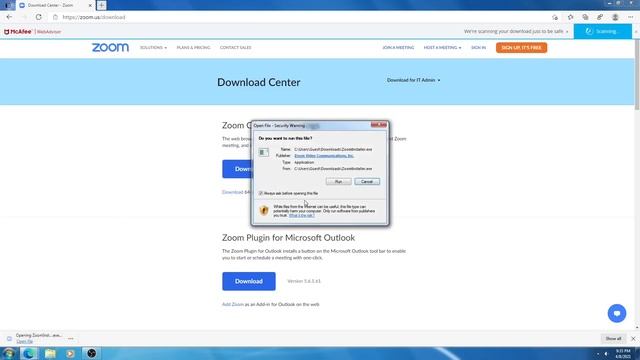Screen dimensions: 640x360
Task: Click Show all downloads button
Action: [613, 338]
